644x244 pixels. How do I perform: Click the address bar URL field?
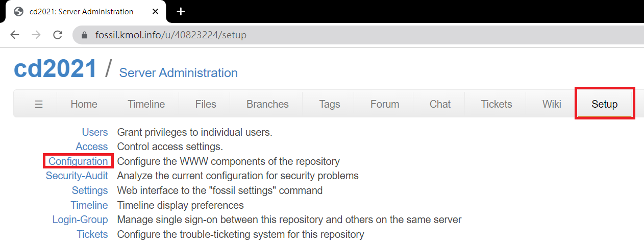[x=357, y=35]
